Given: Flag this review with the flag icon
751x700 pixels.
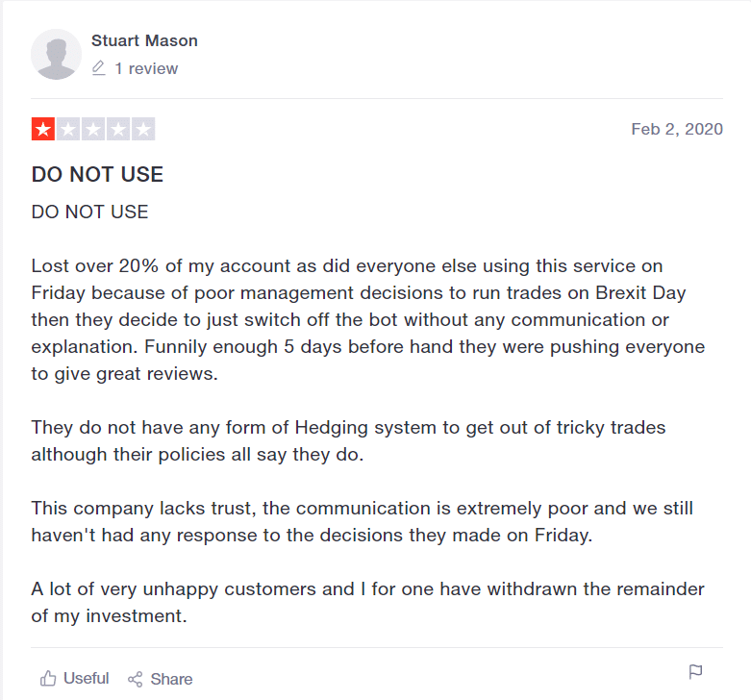Looking at the screenshot, I should click(x=695, y=672).
